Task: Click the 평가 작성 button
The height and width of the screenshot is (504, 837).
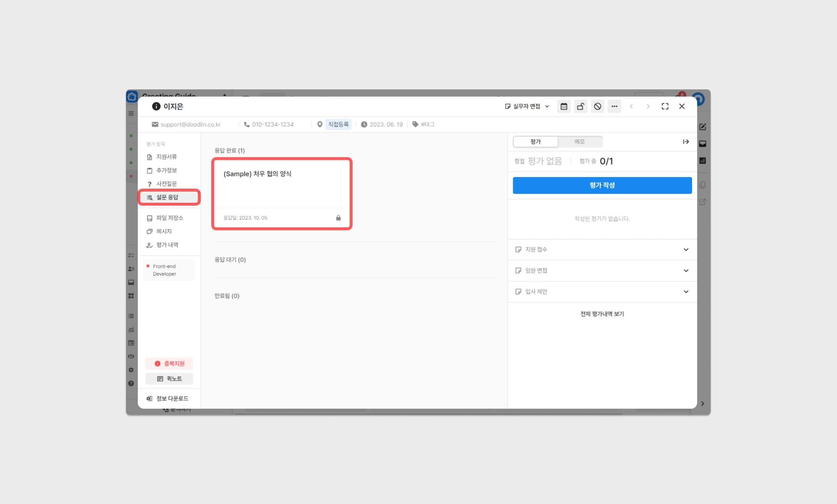Action: click(602, 185)
